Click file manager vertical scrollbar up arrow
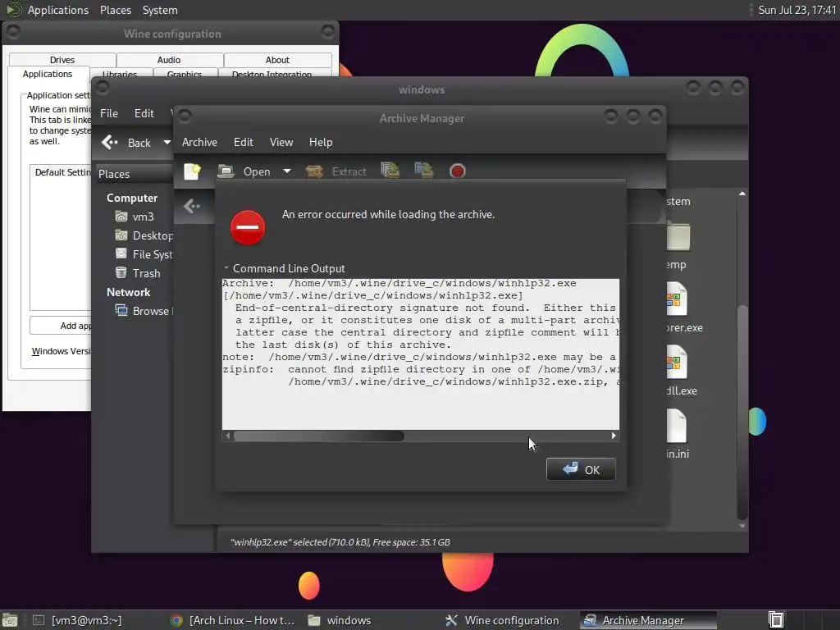Screen dimensions: 840x630 (742, 194)
